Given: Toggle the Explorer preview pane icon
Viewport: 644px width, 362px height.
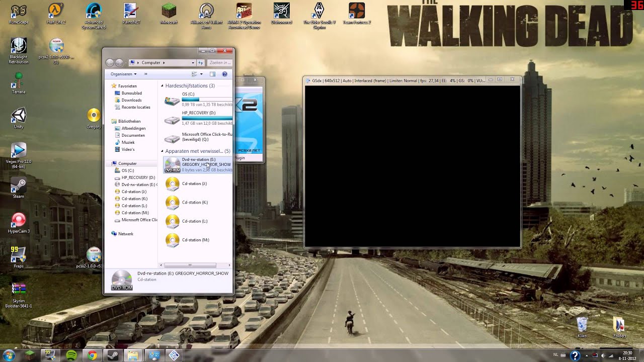Looking at the screenshot, I should 212,74.
